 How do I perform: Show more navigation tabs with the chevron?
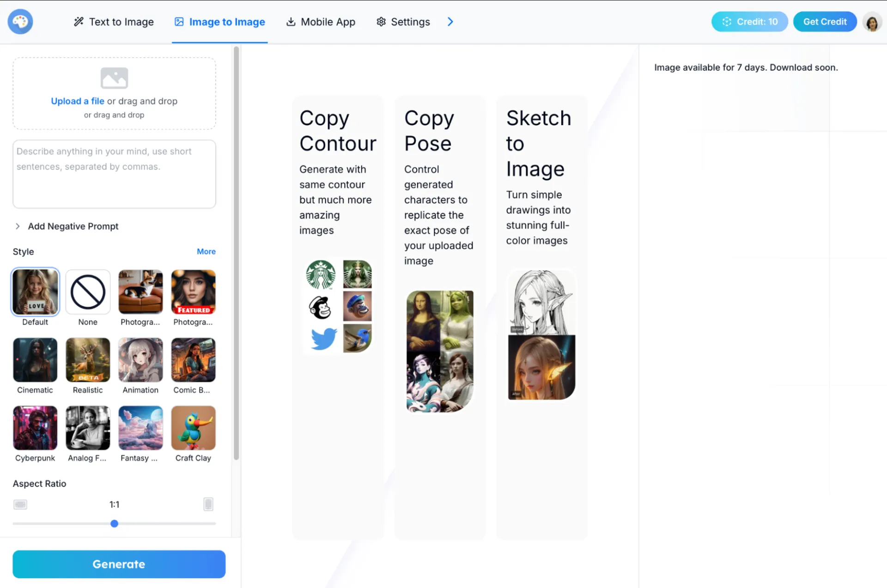pyautogui.click(x=450, y=22)
